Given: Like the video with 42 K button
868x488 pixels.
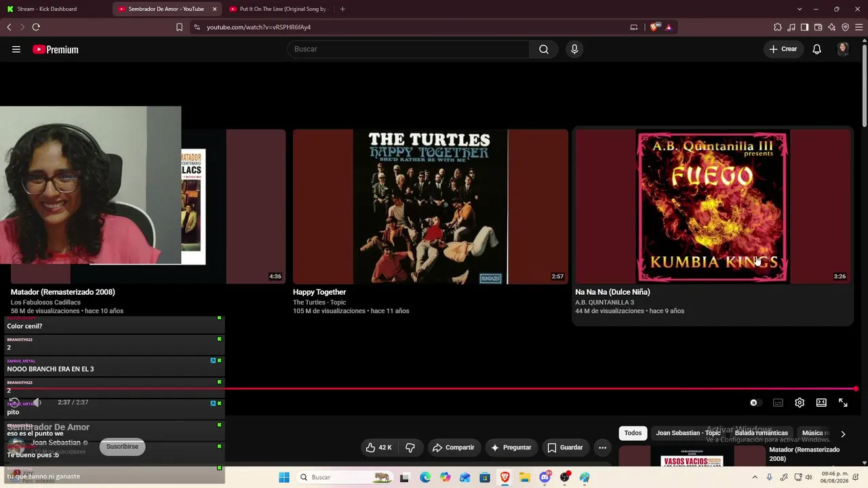Looking at the screenshot, I should click(378, 447).
